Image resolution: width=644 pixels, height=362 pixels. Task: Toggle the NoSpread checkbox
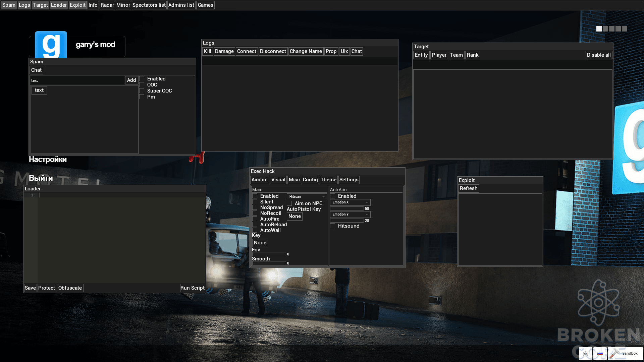point(255,207)
